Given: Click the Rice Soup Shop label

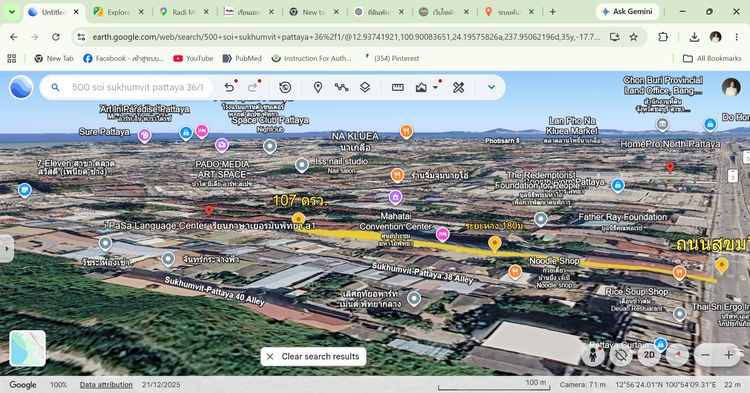Looking at the screenshot, I should point(636,292).
